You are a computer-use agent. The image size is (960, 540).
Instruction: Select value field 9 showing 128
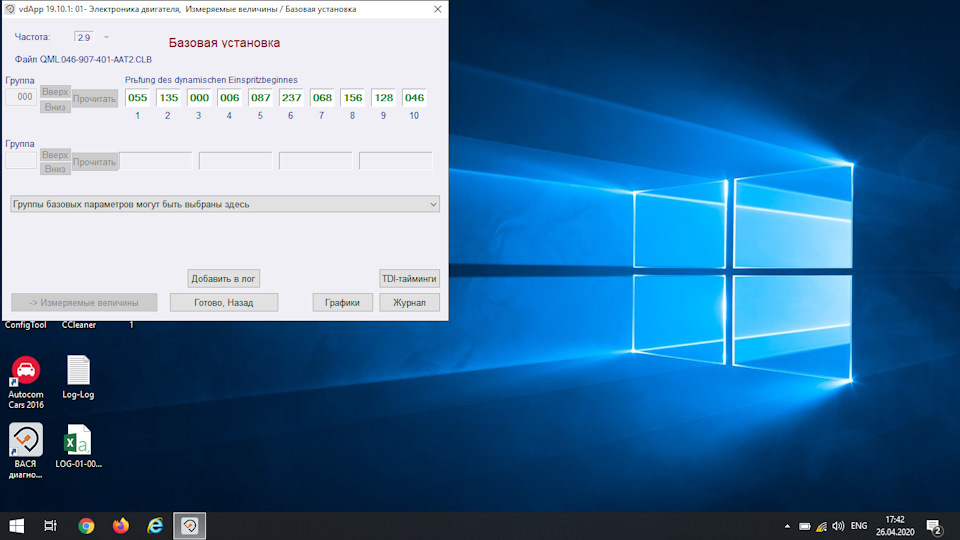(x=384, y=97)
